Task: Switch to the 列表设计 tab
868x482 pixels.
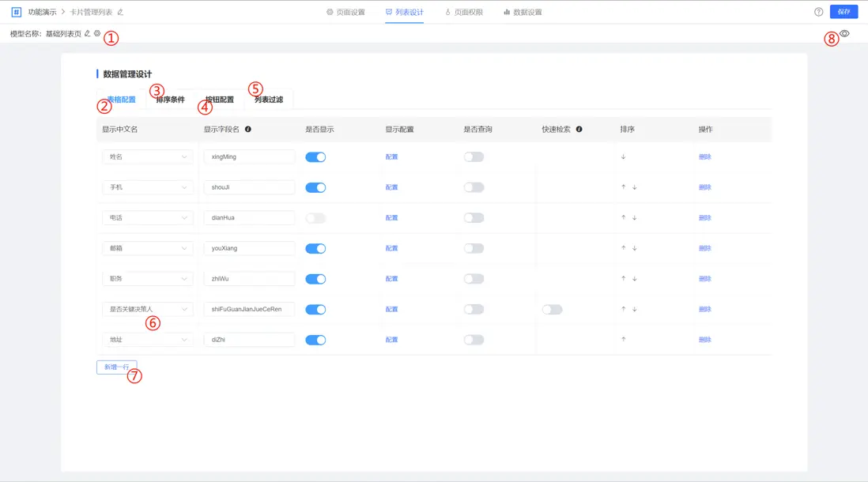Action: click(x=405, y=12)
